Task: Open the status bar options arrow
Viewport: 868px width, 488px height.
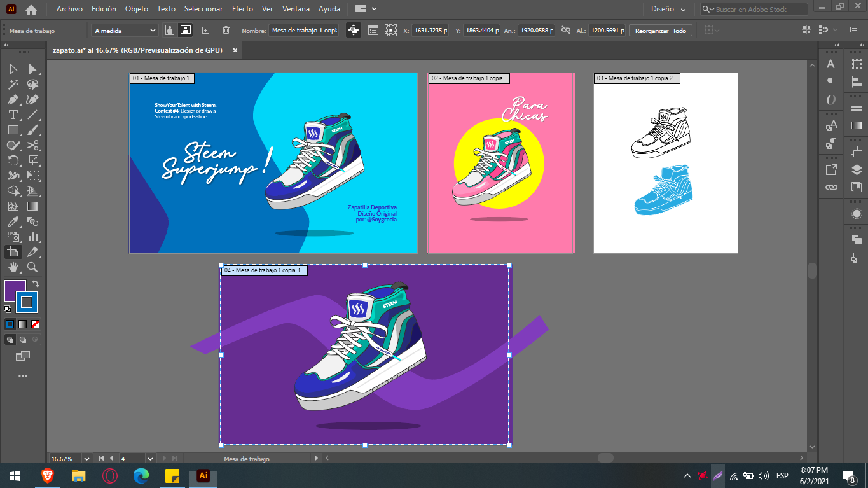Action: 317,458
